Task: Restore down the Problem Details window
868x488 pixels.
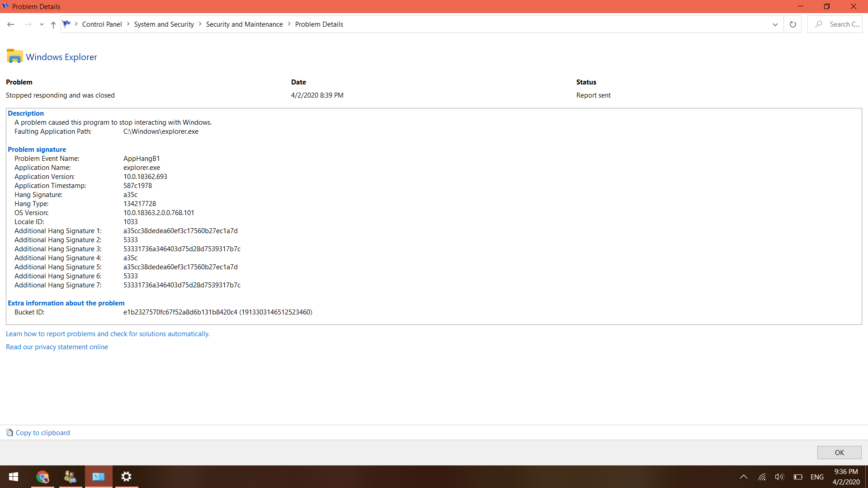Action: 827,6
